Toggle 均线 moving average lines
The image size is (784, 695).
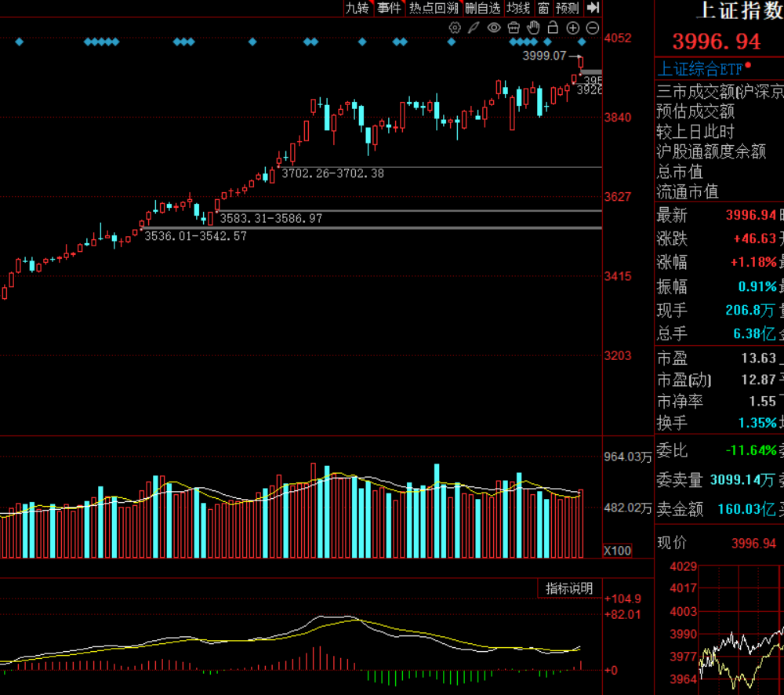[x=518, y=8]
